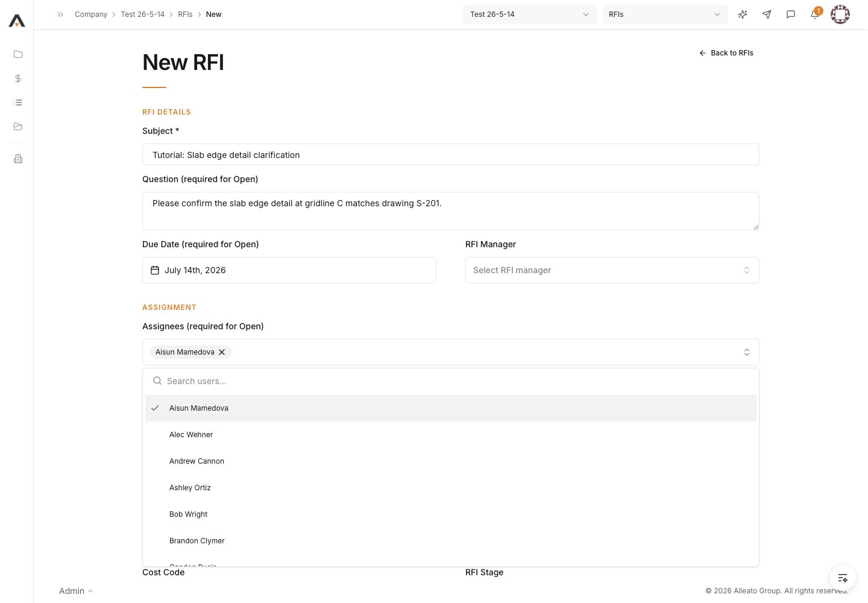Expand the Admin menu at bottom
The image size is (868, 603).
click(76, 591)
